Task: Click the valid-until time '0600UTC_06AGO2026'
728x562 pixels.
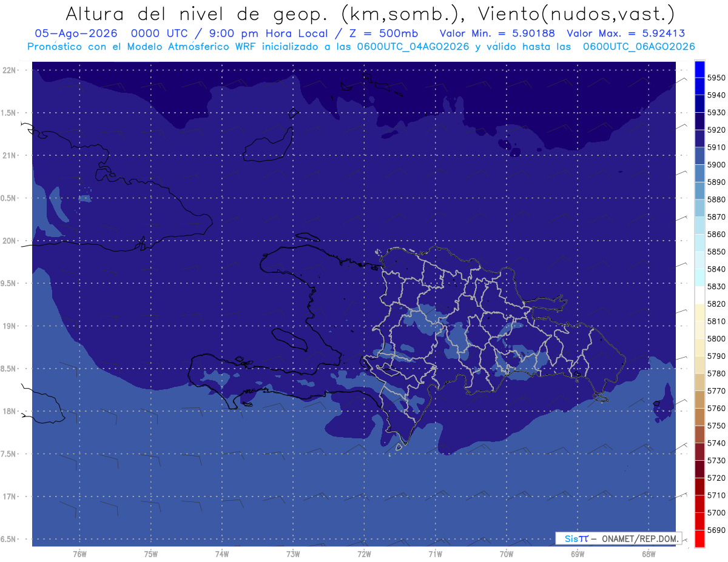Action: pos(639,47)
